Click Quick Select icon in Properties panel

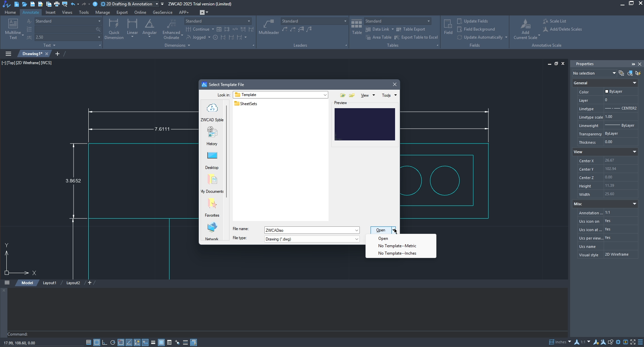tap(638, 73)
